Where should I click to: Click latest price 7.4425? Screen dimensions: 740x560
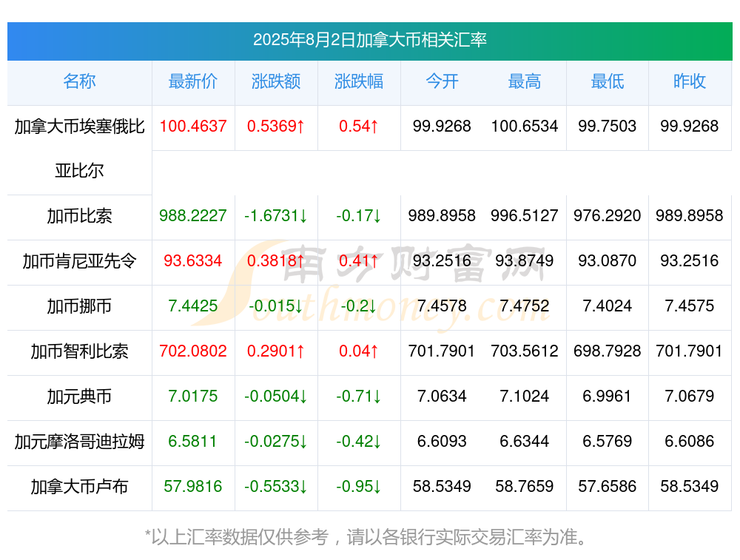pyautogui.click(x=193, y=306)
